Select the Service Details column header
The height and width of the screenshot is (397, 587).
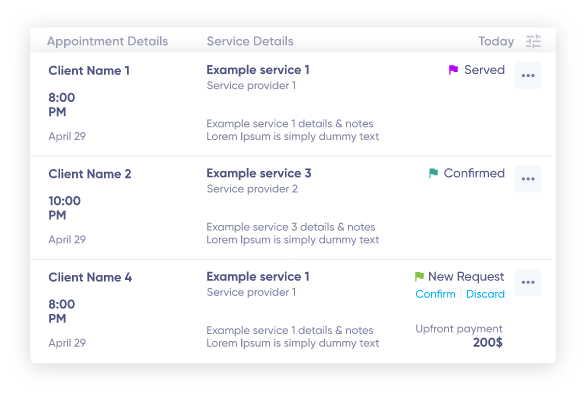[x=250, y=41]
